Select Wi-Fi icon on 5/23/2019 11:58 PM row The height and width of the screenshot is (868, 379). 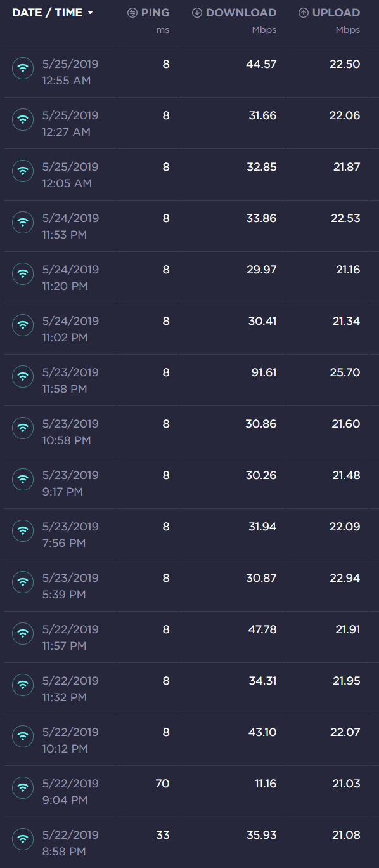pos(23,376)
